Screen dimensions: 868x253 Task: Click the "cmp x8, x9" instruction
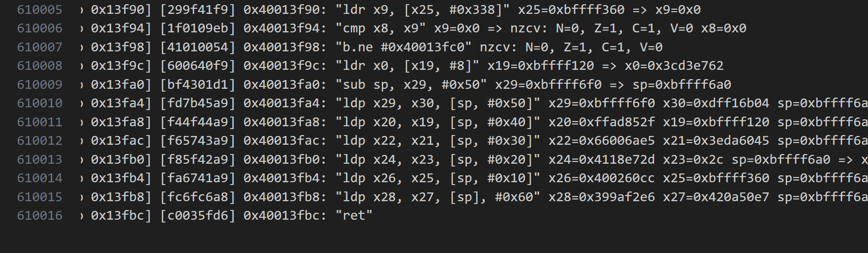click(380, 29)
